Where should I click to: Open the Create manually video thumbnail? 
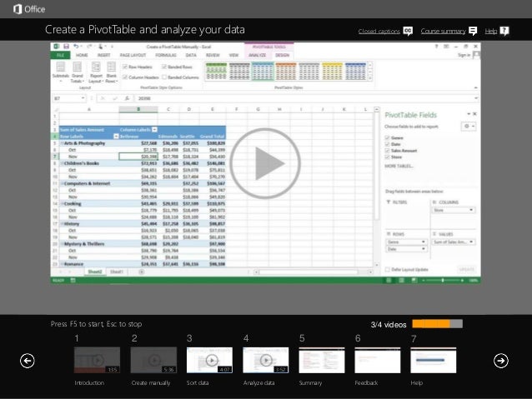coord(153,360)
